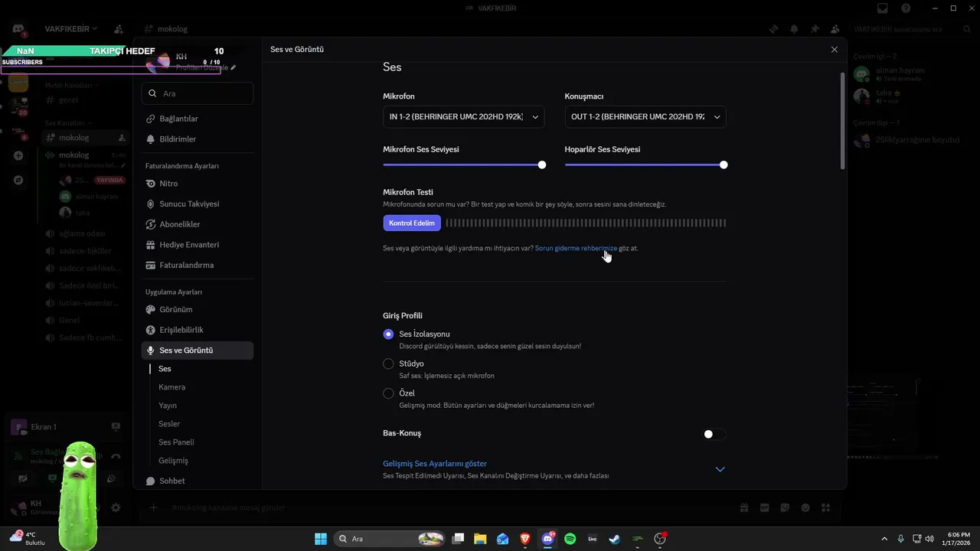Open Outlook from the taskbar

502,539
